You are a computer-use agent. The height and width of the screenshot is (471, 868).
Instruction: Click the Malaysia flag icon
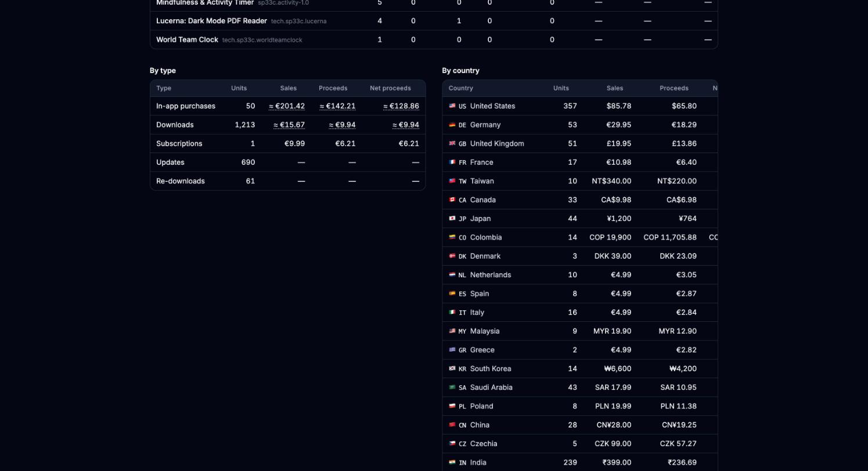pyautogui.click(x=452, y=331)
